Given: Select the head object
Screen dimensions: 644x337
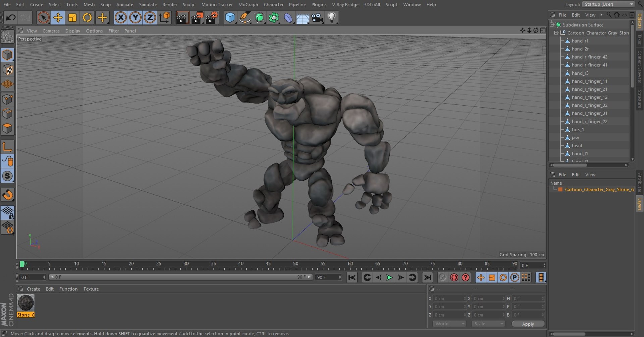Looking at the screenshot, I should [577, 146].
